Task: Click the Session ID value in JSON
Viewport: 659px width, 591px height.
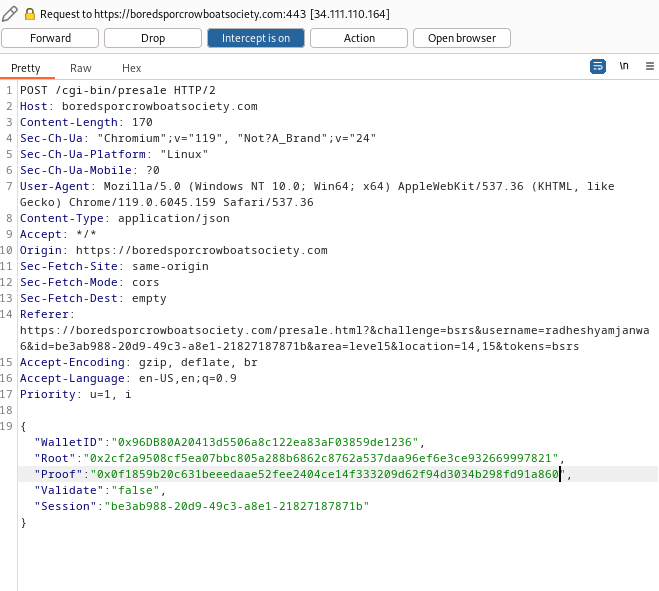Action: (x=237, y=506)
